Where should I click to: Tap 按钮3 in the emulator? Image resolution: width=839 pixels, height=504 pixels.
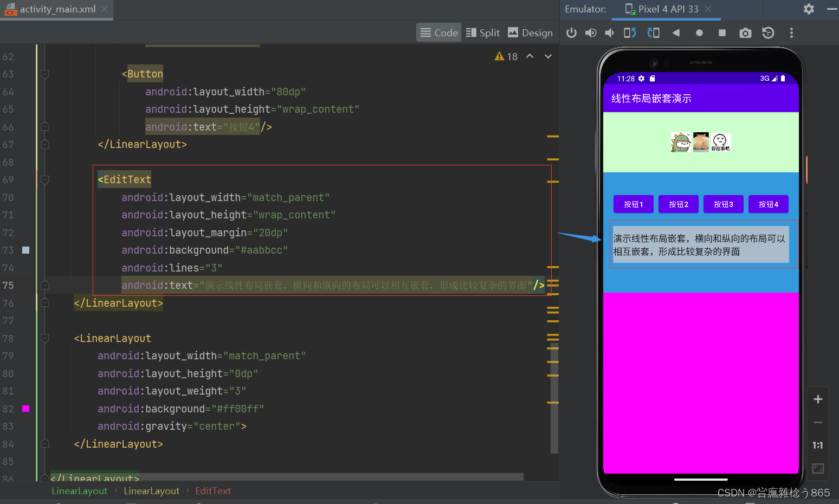724,204
